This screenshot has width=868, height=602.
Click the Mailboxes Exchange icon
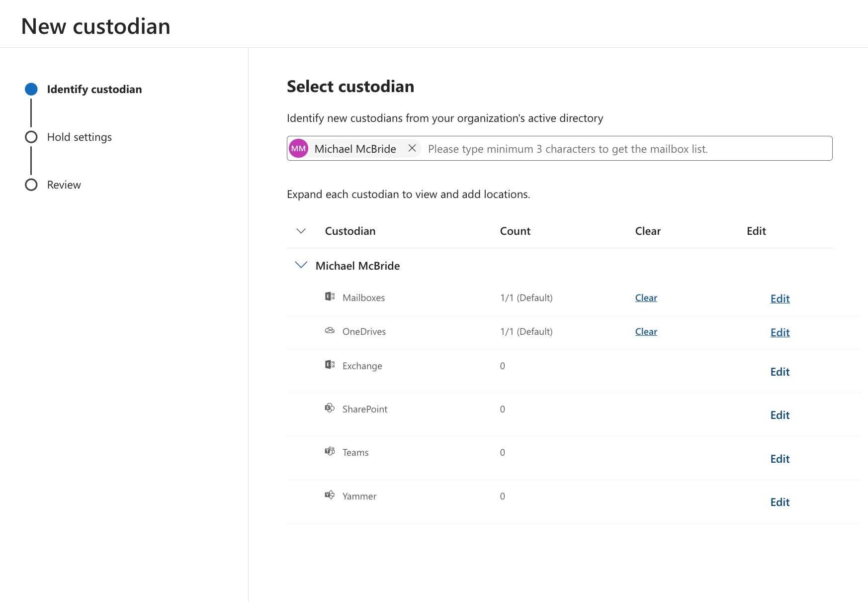(x=330, y=297)
